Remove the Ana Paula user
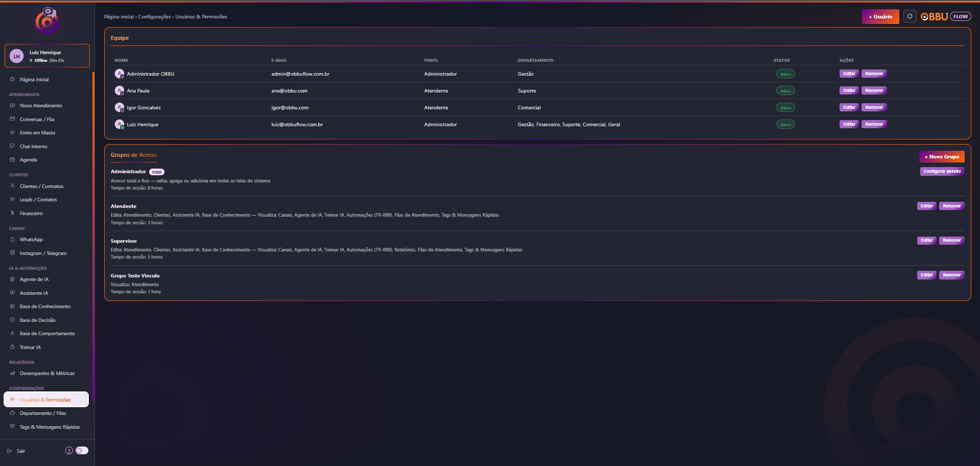Screen dimensions: 980x466 874,90
